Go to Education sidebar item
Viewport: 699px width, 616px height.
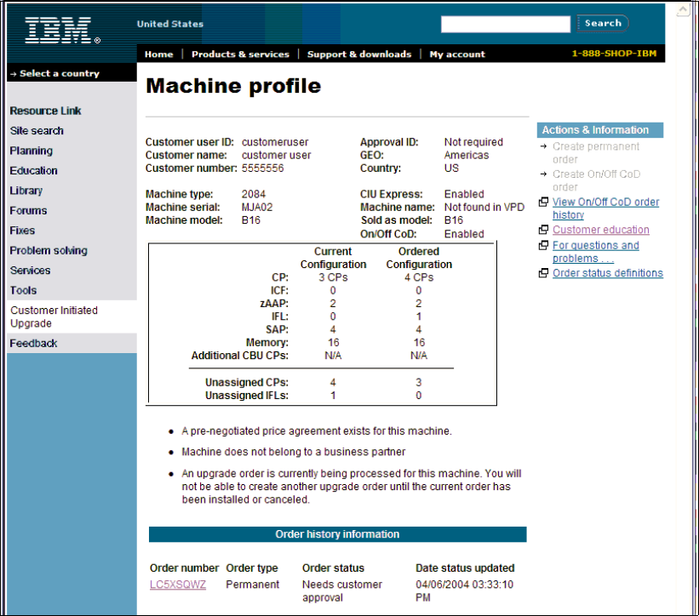tap(33, 171)
